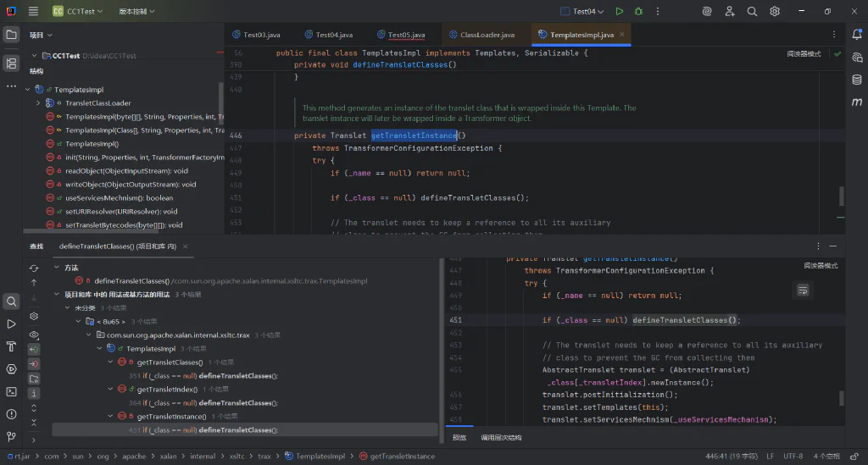Rerun the find usages search
The image size is (868, 465).
pyautogui.click(x=34, y=268)
